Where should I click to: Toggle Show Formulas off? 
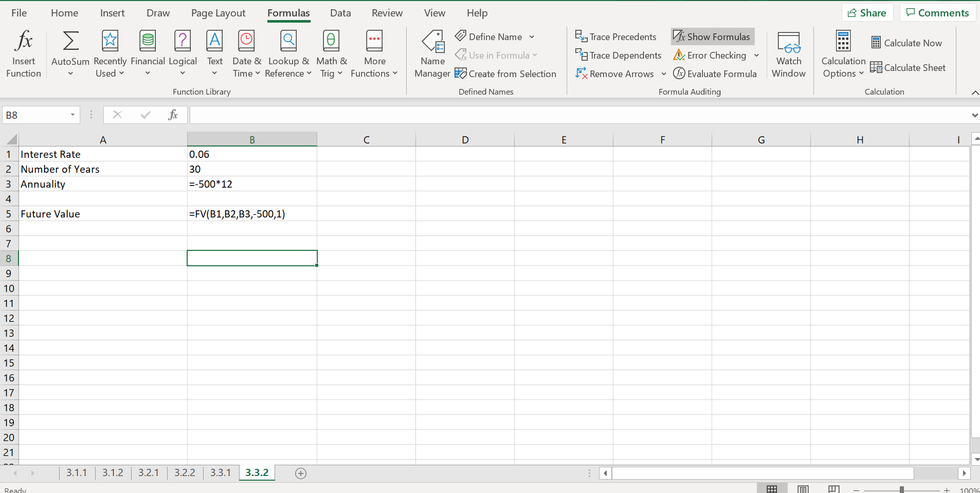click(x=713, y=36)
